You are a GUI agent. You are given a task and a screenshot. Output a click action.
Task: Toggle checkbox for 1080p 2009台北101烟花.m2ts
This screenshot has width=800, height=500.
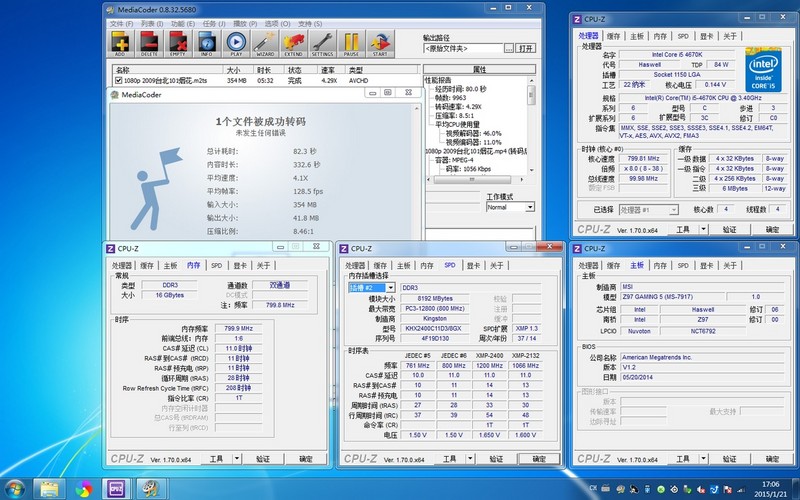[x=118, y=81]
